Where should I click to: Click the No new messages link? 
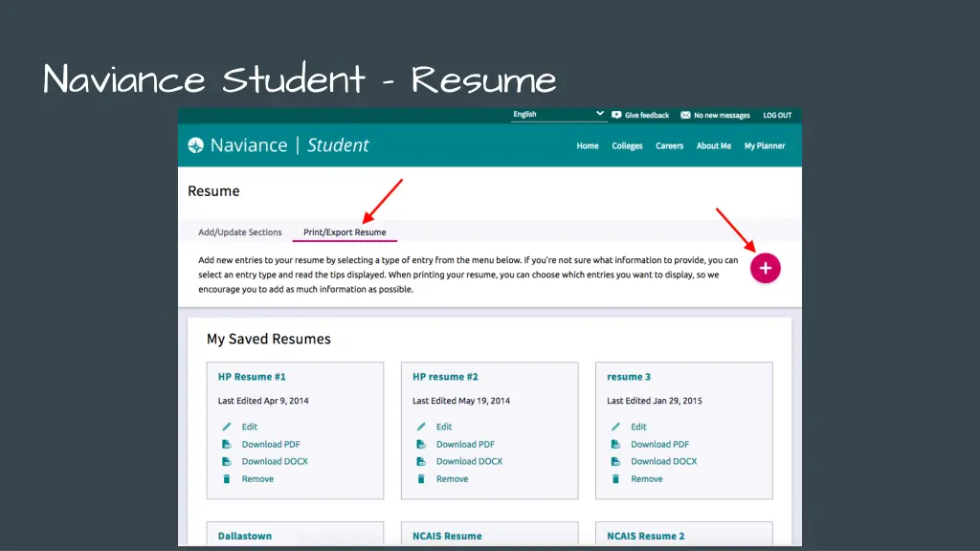tap(722, 115)
